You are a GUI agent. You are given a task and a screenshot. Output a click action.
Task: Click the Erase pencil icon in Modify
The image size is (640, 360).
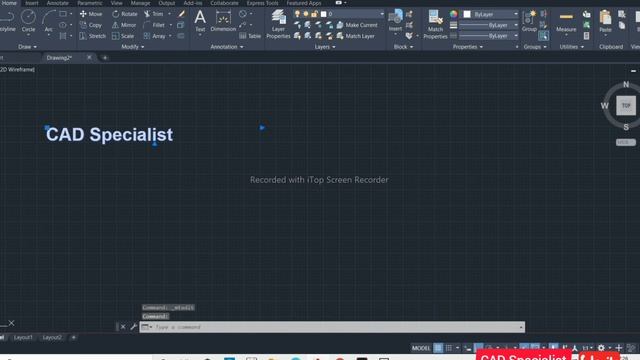pyautogui.click(x=181, y=14)
